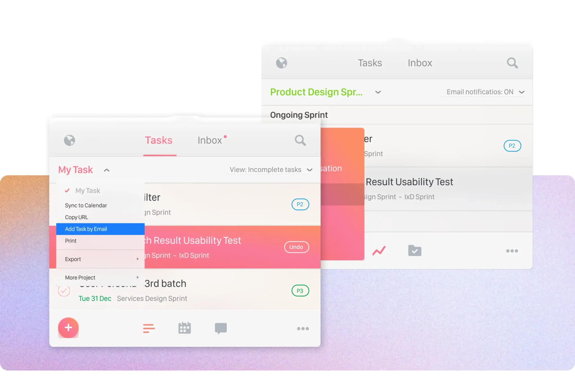Check off the 3rd batch task circle

[64, 291]
